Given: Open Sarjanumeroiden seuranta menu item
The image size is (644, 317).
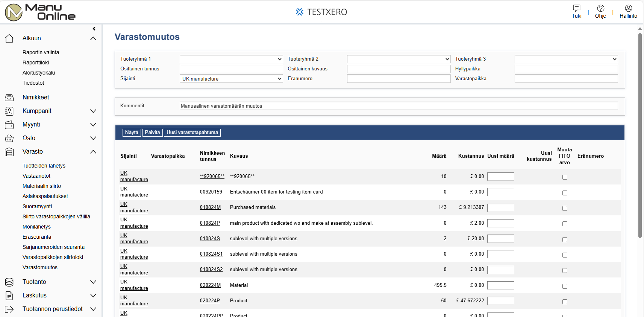Looking at the screenshot, I should 53,247.
